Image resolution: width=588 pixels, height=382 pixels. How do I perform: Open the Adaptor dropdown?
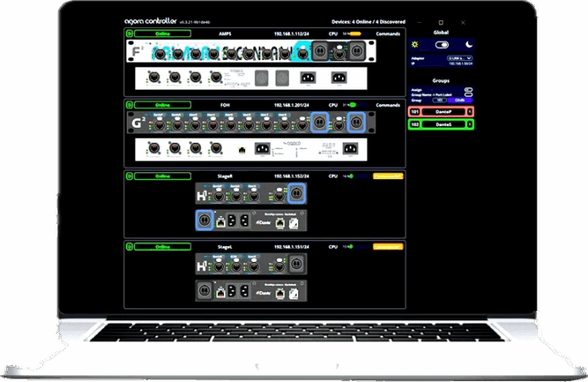[x=460, y=58]
